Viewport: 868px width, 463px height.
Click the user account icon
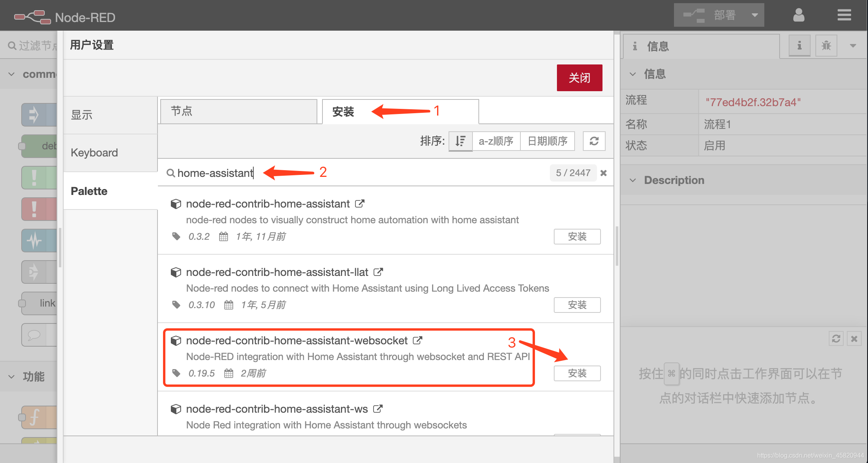[798, 15]
